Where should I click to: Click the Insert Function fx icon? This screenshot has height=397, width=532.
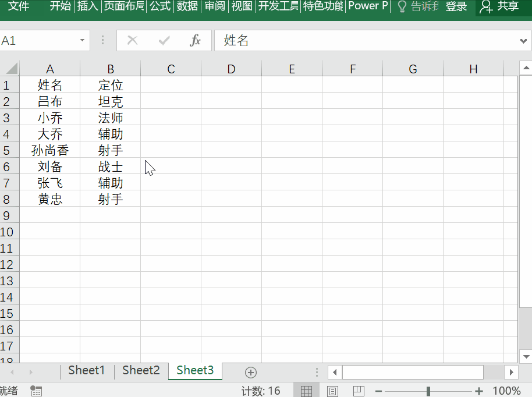click(x=195, y=40)
